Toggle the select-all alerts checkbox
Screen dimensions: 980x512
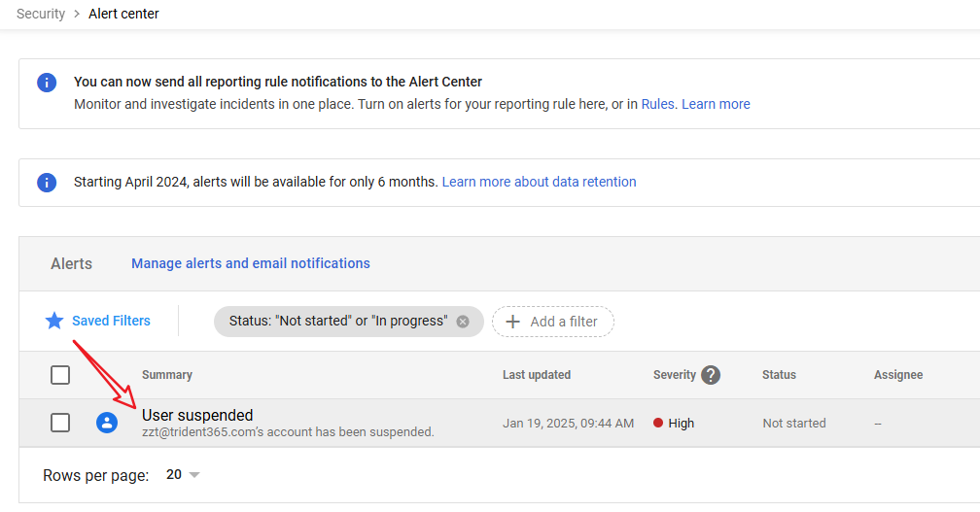click(60, 375)
